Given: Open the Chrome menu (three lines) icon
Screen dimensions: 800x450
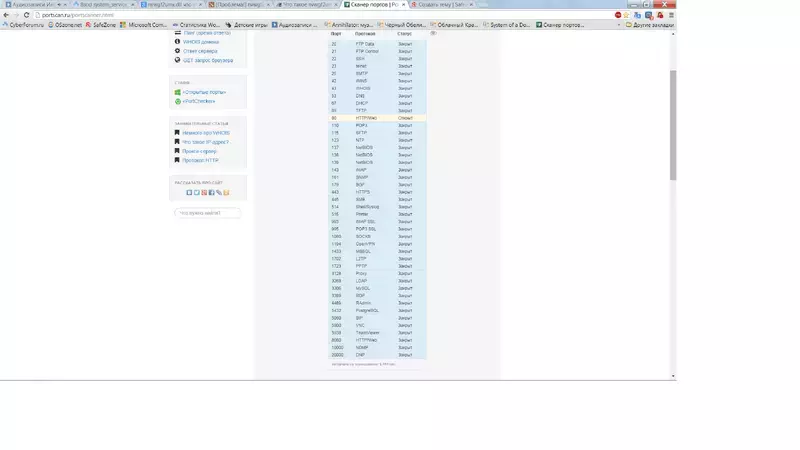Looking at the screenshot, I should [x=671, y=15].
